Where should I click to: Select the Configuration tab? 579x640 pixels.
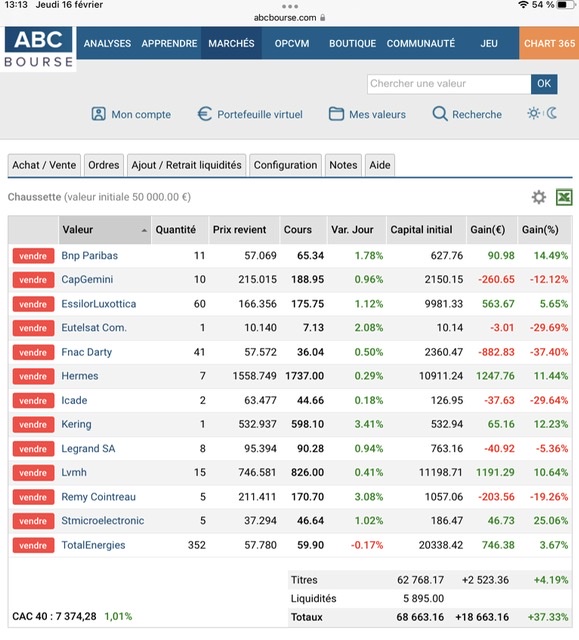[285, 165]
